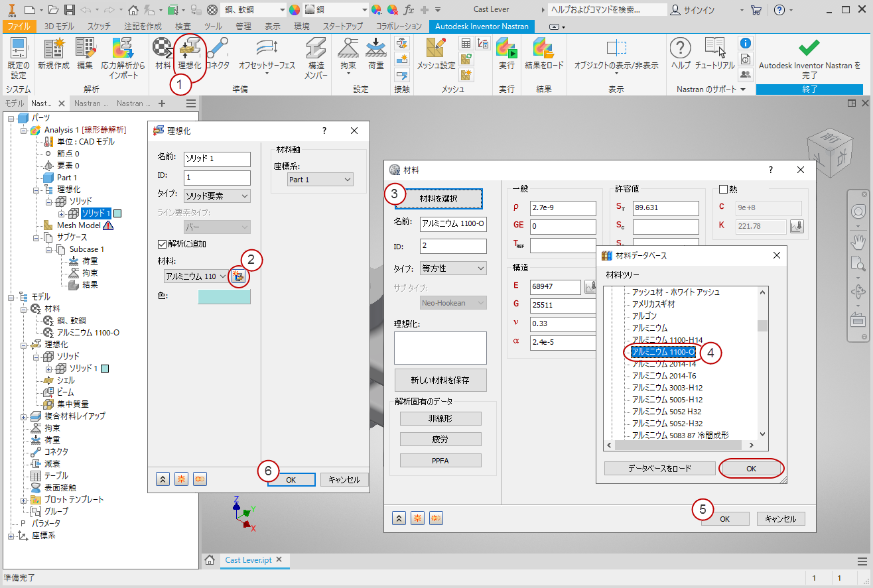This screenshot has height=588, width=873.
Task: Open the 座標系 Part 1 dropdown
Action: pos(320,180)
